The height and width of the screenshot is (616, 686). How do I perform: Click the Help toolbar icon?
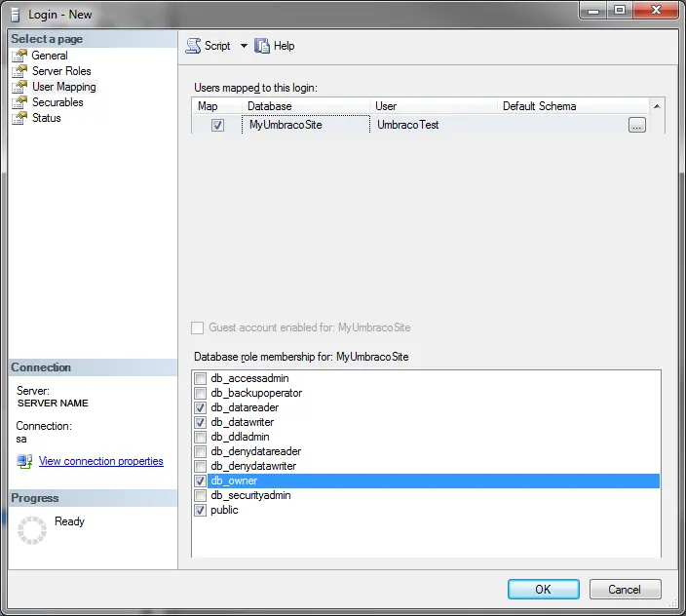[262, 46]
